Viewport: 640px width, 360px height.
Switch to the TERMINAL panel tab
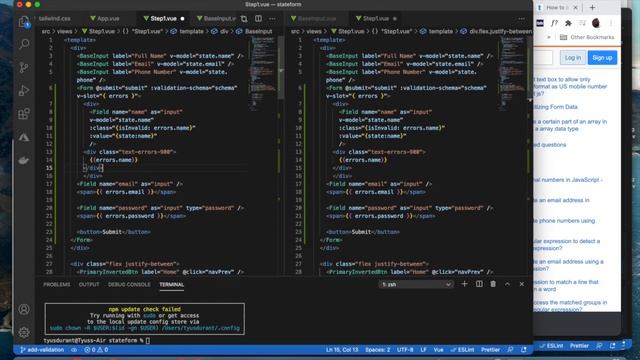(x=171, y=284)
